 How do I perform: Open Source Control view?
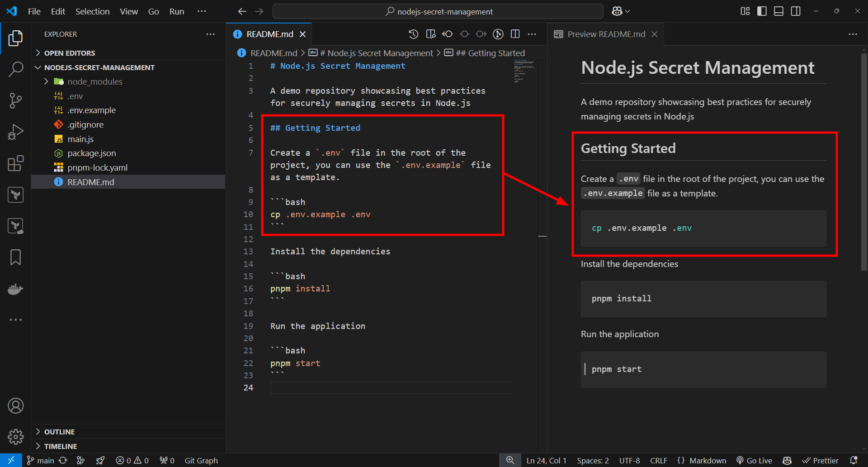[16, 100]
